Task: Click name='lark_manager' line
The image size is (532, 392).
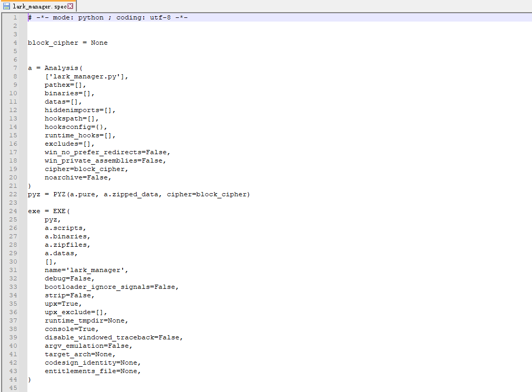Action: coord(86,270)
